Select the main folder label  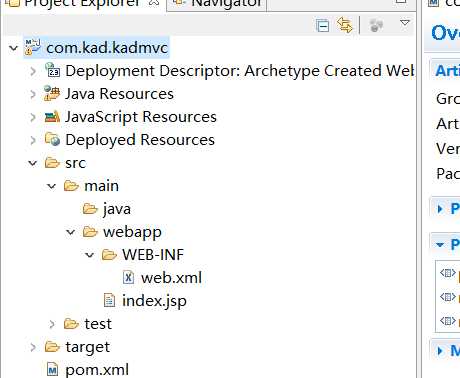pos(101,186)
